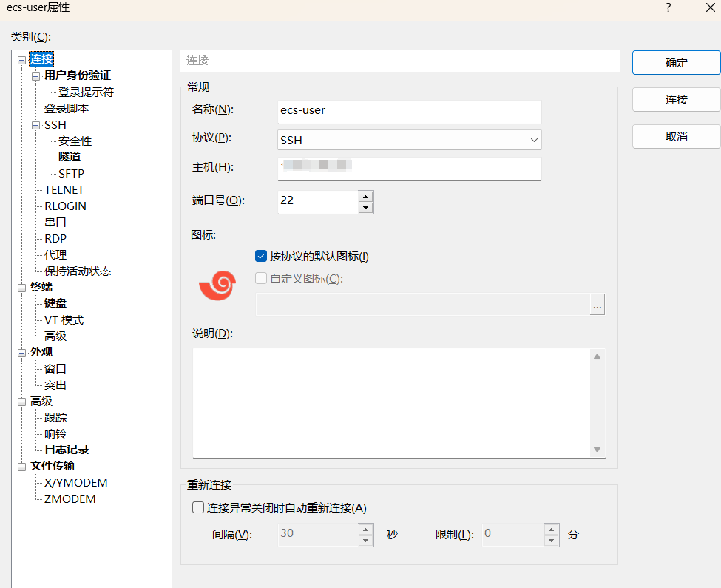This screenshot has width=721, height=588.
Task: Close the ecs-user properties dialog
Action: coord(711,8)
